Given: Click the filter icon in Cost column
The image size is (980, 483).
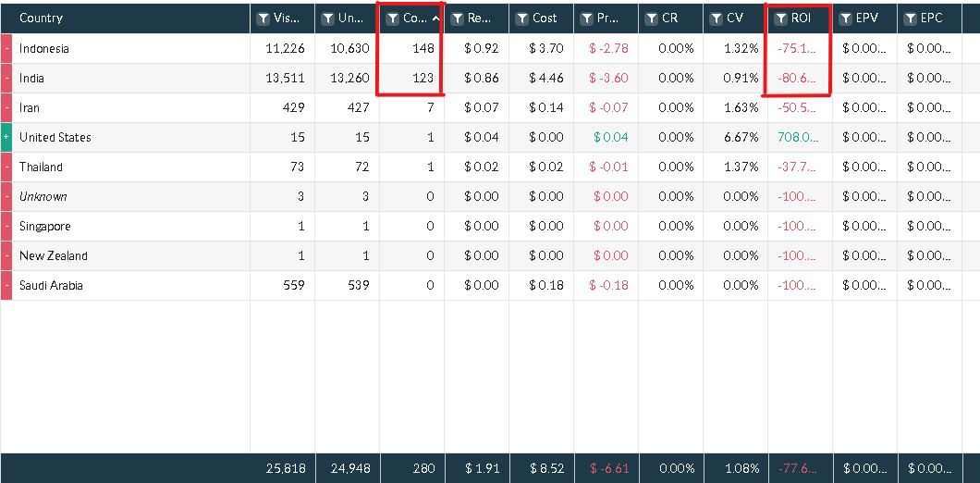Looking at the screenshot, I should (x=522, y=19).
